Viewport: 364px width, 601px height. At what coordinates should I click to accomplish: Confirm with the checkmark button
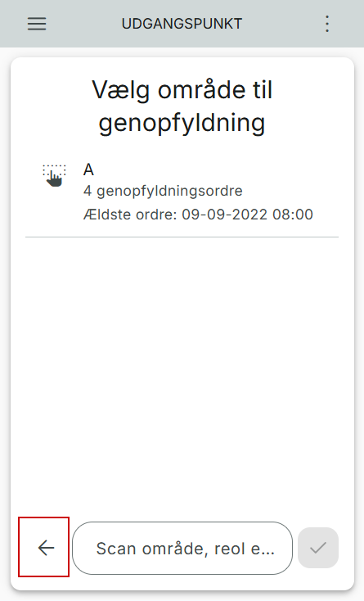(318, 548)
